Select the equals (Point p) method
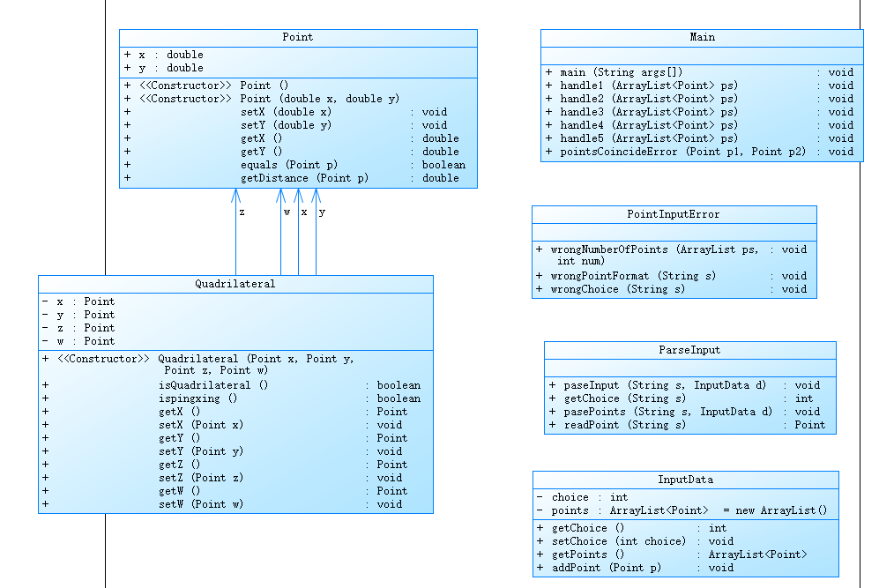The width and height of the screenshot is (879, 588). 294,166
